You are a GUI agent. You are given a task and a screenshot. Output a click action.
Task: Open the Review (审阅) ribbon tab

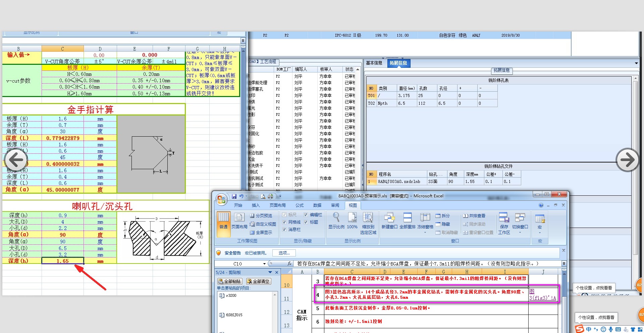click(335, 205)
